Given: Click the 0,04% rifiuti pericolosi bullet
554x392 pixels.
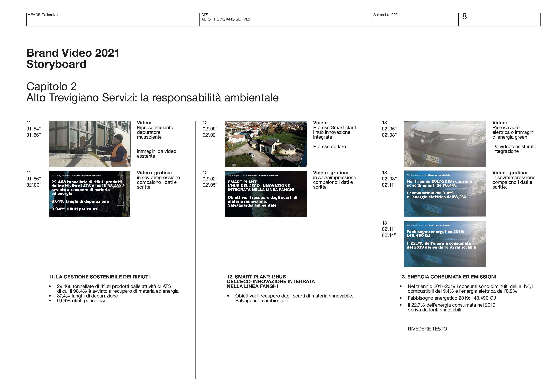Looking at the screenshot, I should [81, 300].
